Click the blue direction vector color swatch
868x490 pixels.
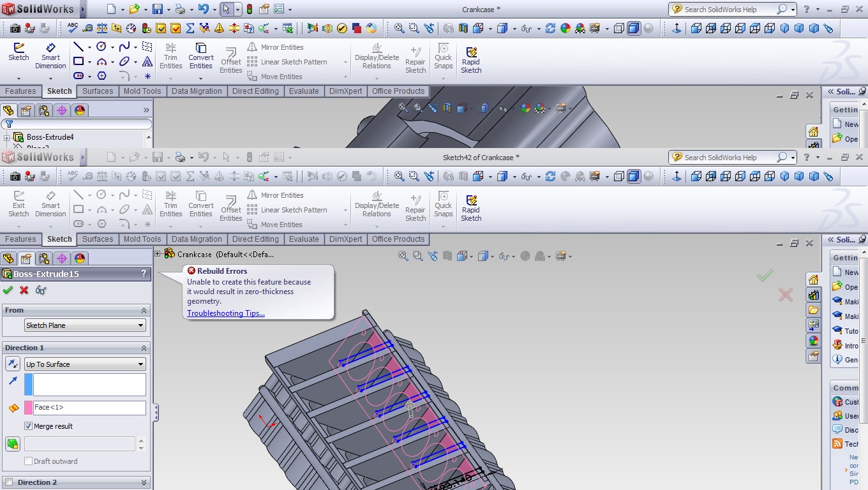coord(28,385)
